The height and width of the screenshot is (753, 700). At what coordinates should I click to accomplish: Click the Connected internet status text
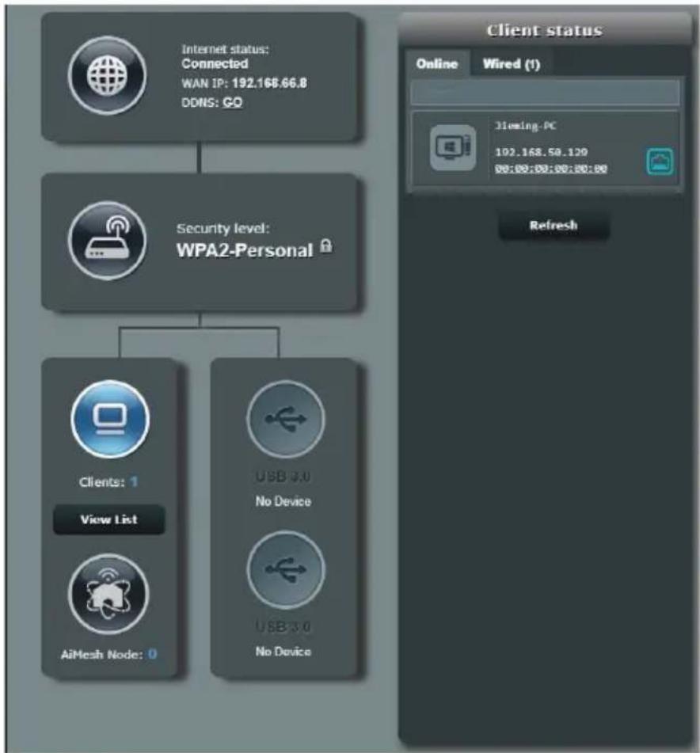click(x=215, y=63)
